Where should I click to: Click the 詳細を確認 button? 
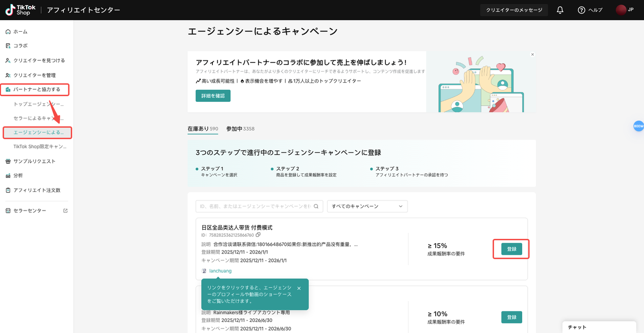[213, 96]
